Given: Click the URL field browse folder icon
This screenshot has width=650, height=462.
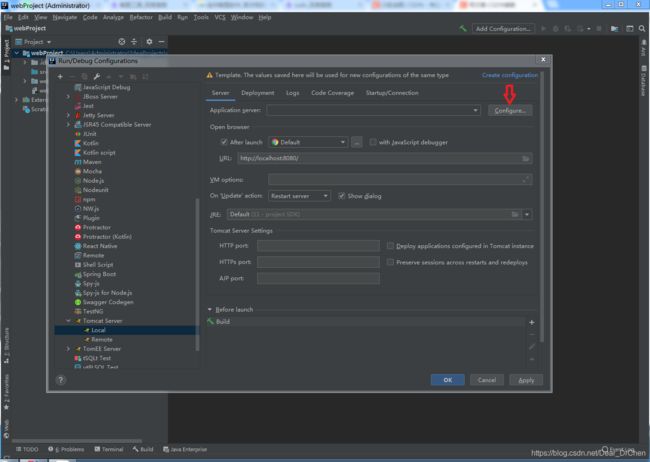Looking at the screenshot, I should tap(526, 158).
